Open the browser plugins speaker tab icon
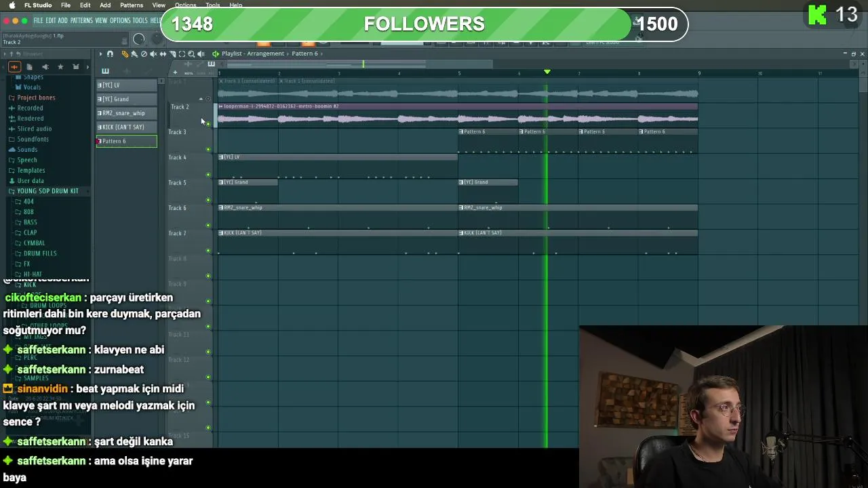This screenshot has height=488, width=868. [45, 66]
